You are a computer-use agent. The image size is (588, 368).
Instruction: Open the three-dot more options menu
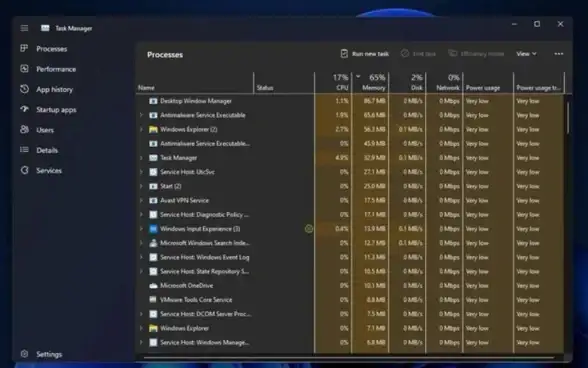559,54
